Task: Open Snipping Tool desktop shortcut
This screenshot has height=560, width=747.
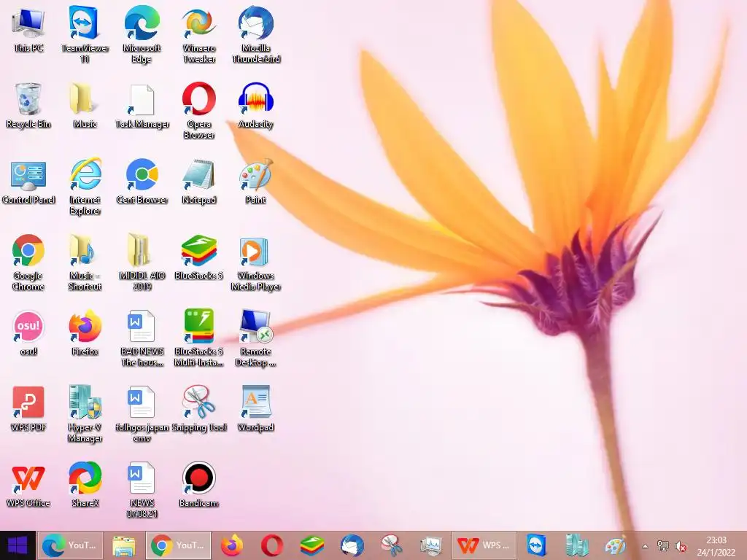Action: coord(198,409)
